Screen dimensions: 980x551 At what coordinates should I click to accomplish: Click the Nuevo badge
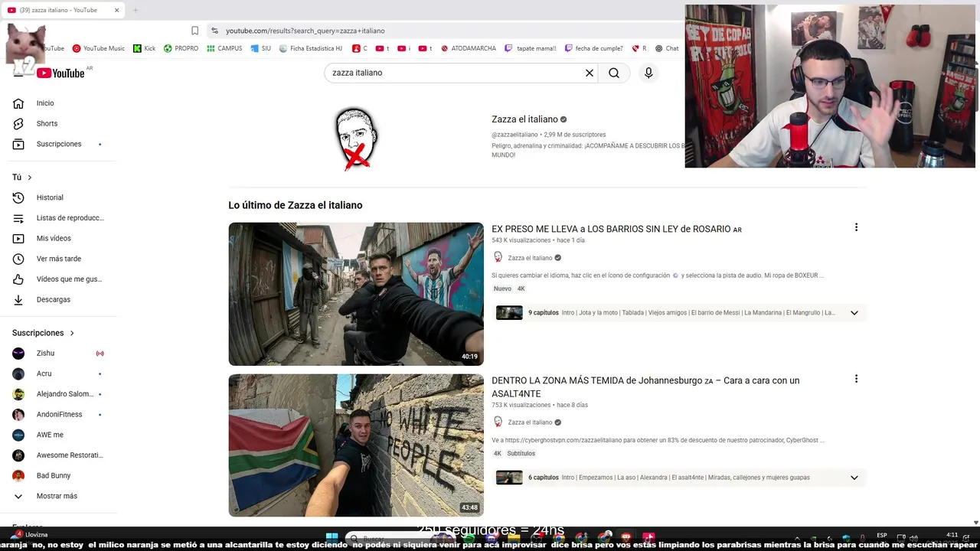502,289
